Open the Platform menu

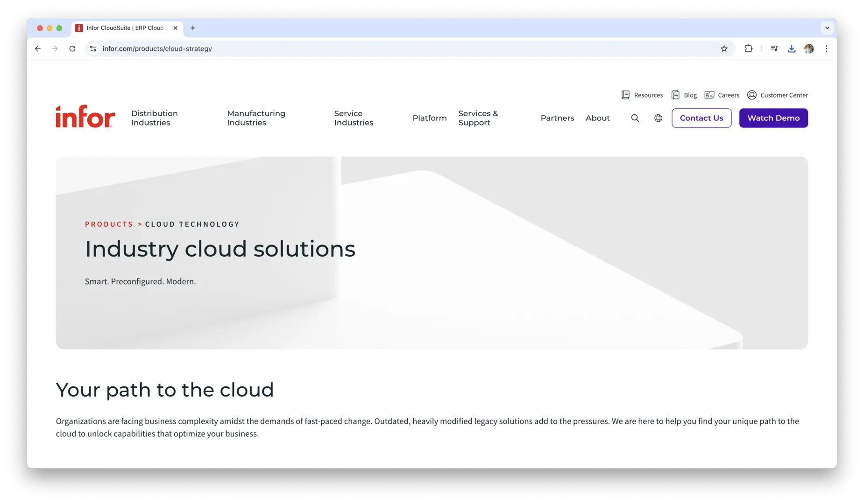pyautogui.click(x=429, y=118)
